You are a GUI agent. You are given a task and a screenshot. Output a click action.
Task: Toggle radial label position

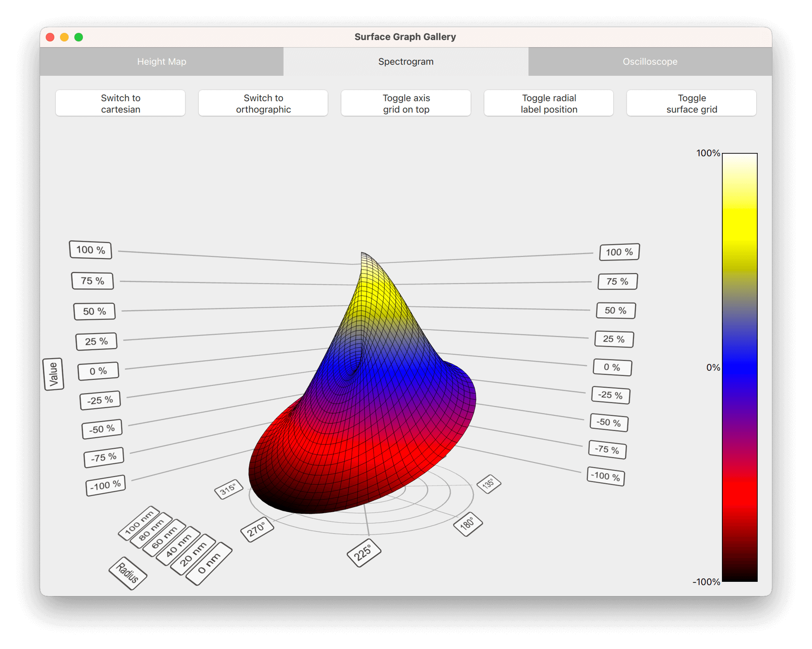(x=548, y=103)
